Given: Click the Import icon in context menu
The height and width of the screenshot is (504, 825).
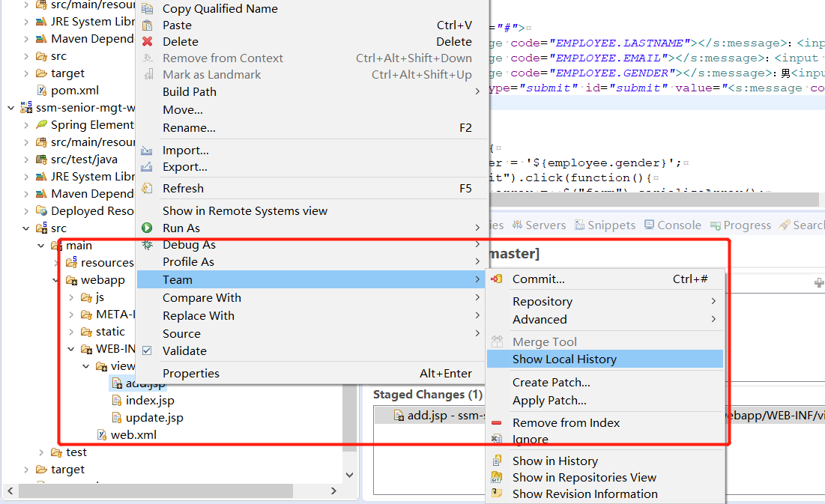Looking at the screenshot, I should tap(148, 151).
